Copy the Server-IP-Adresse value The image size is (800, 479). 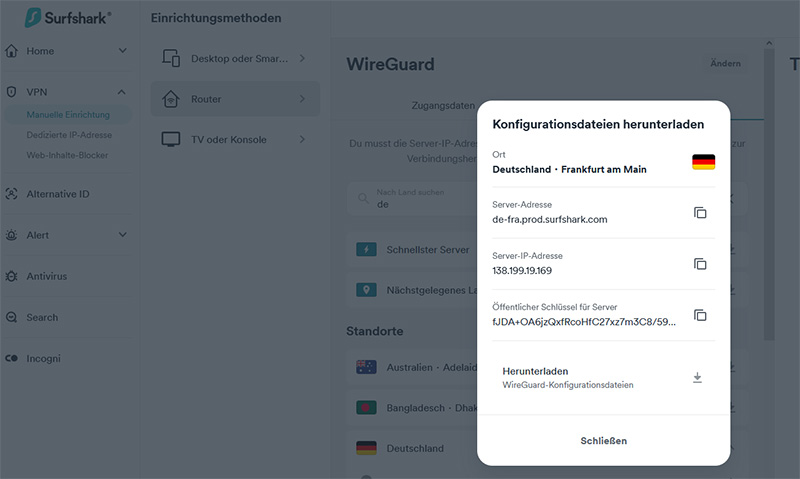pyautogui.click(x=700, y=264)
